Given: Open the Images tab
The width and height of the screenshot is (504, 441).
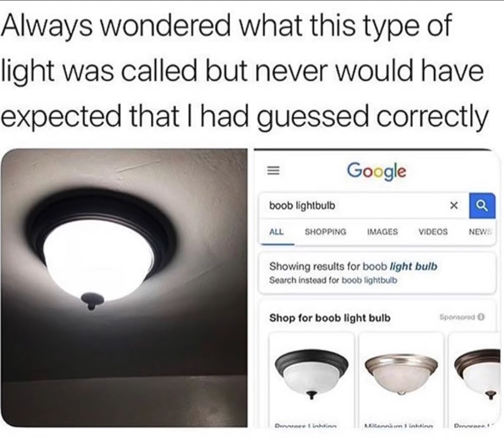Looking at the screenshot, I should pyautogui.click(x=382, y=232).
